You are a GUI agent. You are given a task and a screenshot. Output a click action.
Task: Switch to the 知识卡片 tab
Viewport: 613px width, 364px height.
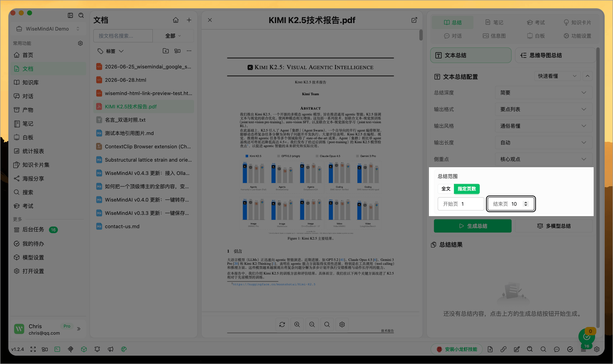[577, 22]
